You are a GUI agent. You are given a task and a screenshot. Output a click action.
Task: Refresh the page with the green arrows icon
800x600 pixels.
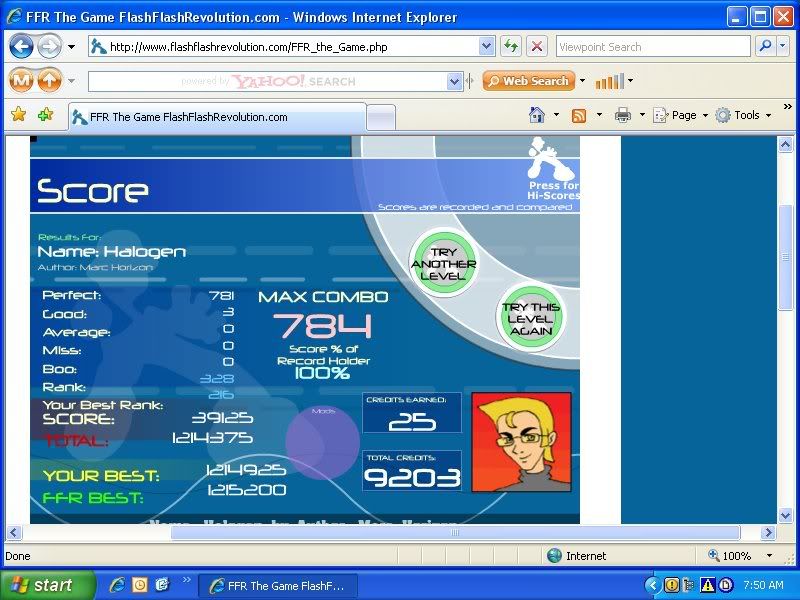click(x=511, y=46)
